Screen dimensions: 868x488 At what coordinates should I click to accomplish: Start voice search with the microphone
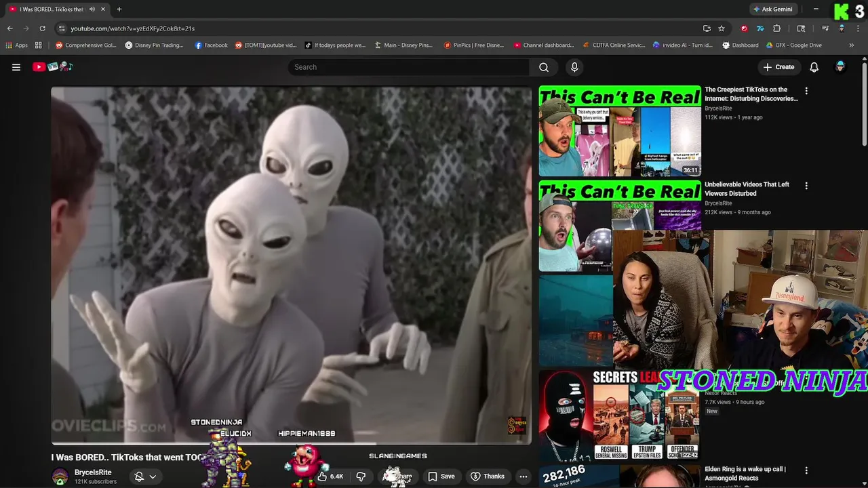(574, 67)
